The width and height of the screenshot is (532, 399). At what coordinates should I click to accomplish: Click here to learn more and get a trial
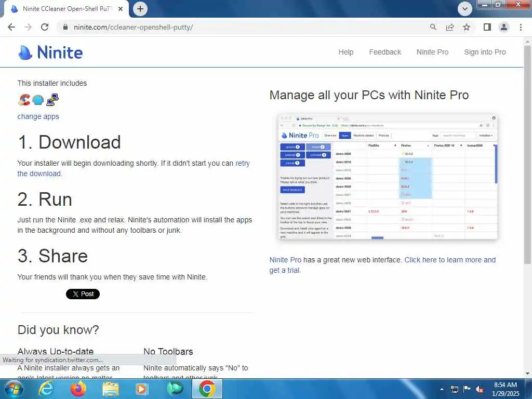(x=450, y=260)
